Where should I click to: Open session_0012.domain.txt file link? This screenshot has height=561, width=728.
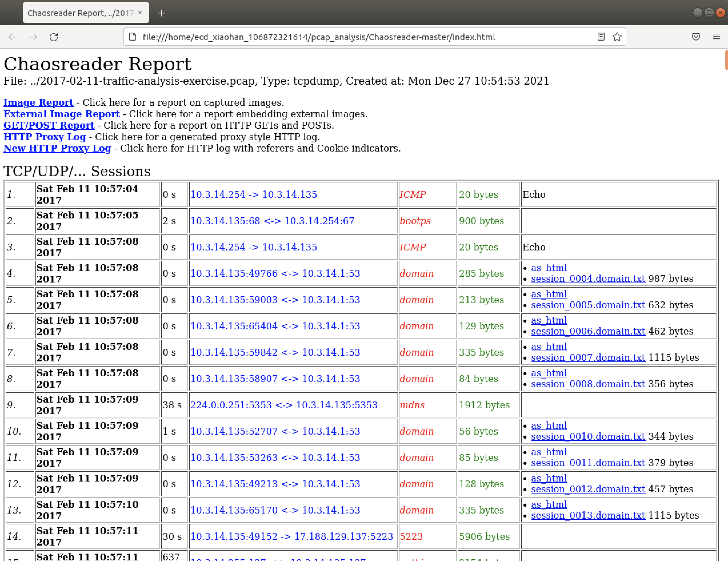tap(588, 490)
